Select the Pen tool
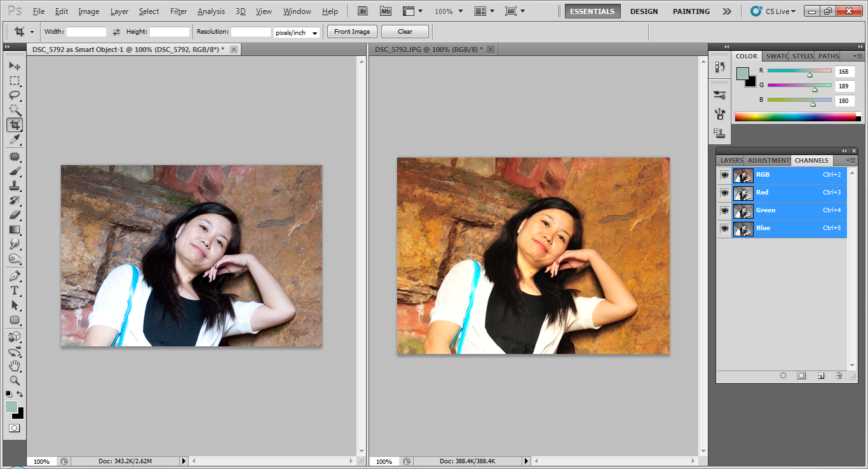The width and height of the screenshot is (868, 469). pos(15,276)
